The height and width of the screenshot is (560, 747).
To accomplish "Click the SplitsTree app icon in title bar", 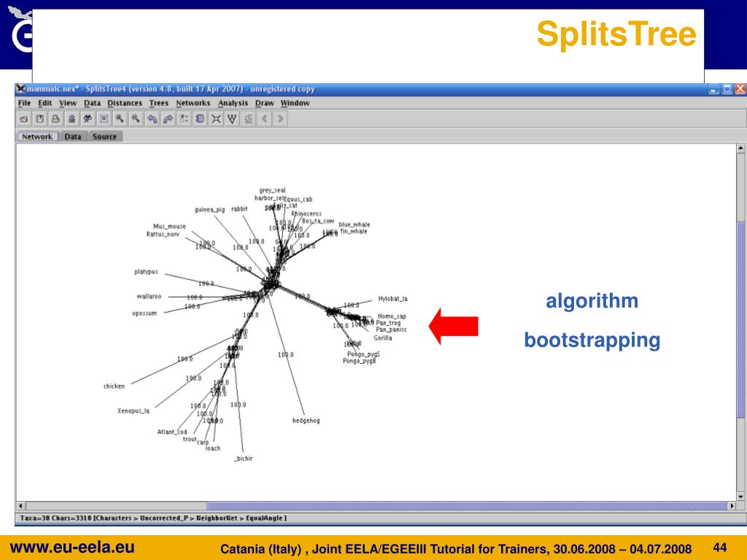I will click(x=20, y=88).
